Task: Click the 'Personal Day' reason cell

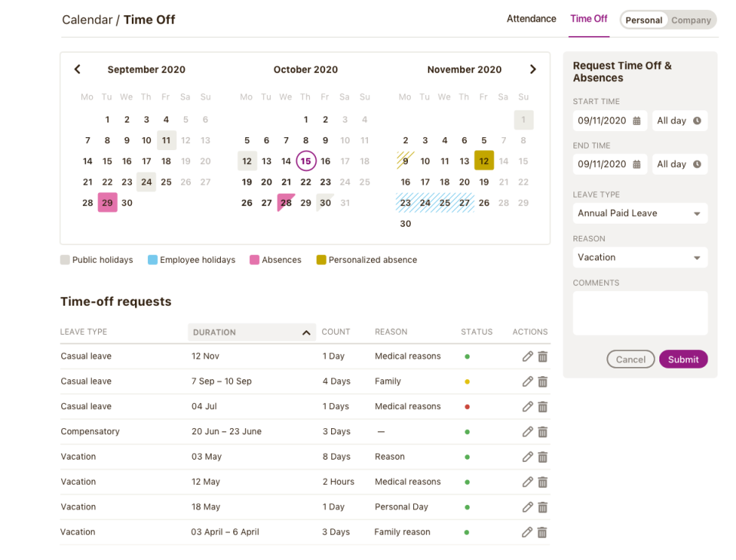Action: [x=401, y=507]
